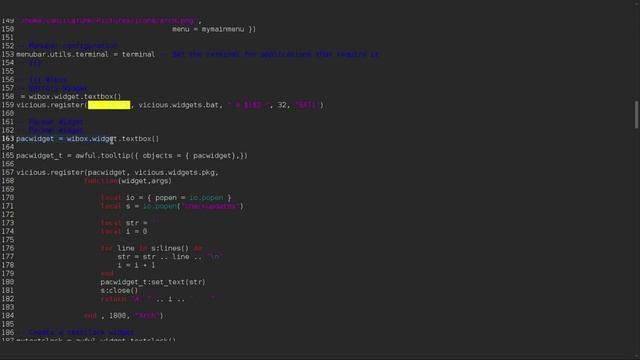Viewport: 640px width, 360px height.
Task: Click 'line in s:lines()' on line 176
Action: pos(153,249)
